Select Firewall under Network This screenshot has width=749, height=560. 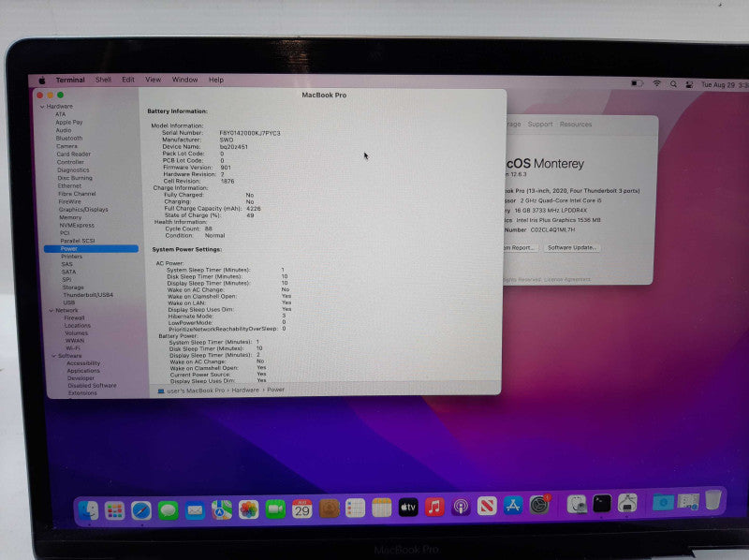[x=74, y=317]
